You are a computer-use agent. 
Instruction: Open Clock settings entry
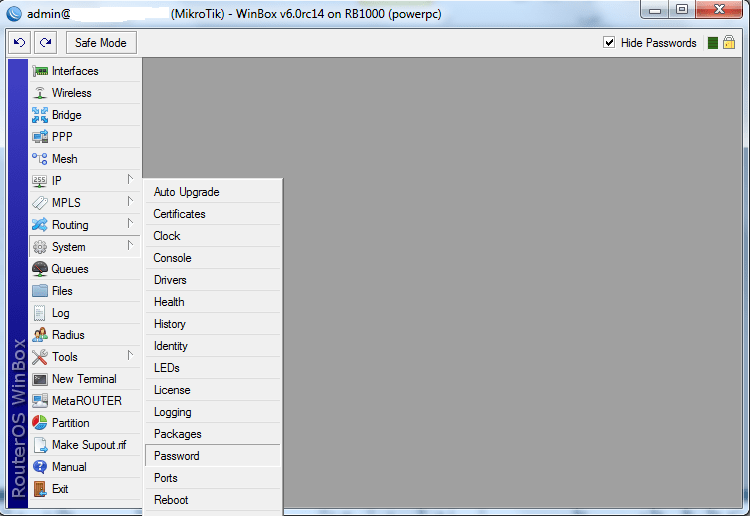(213, 236)
